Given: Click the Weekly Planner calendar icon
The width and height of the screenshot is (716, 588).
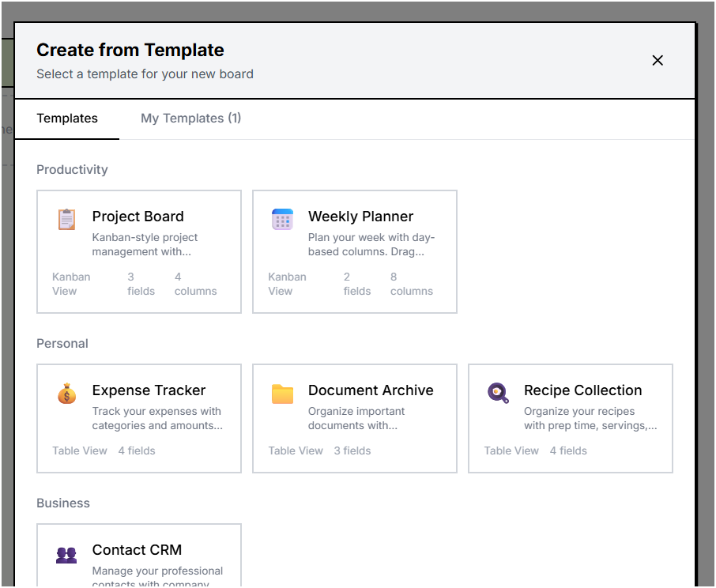Looking at the screenshot, I should tap(282, 219).
